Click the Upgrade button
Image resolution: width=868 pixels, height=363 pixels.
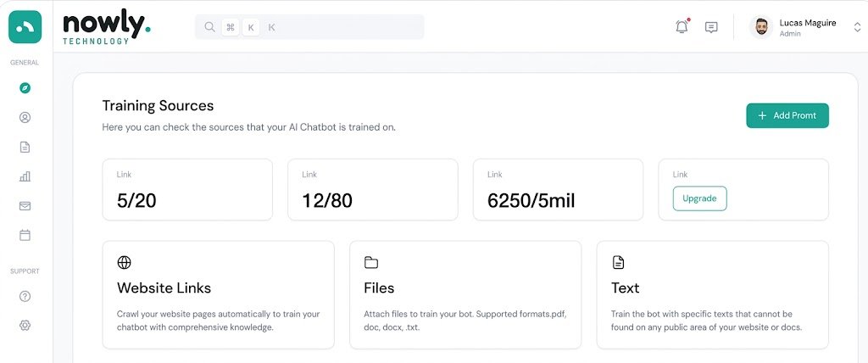[x=699, y=198]
